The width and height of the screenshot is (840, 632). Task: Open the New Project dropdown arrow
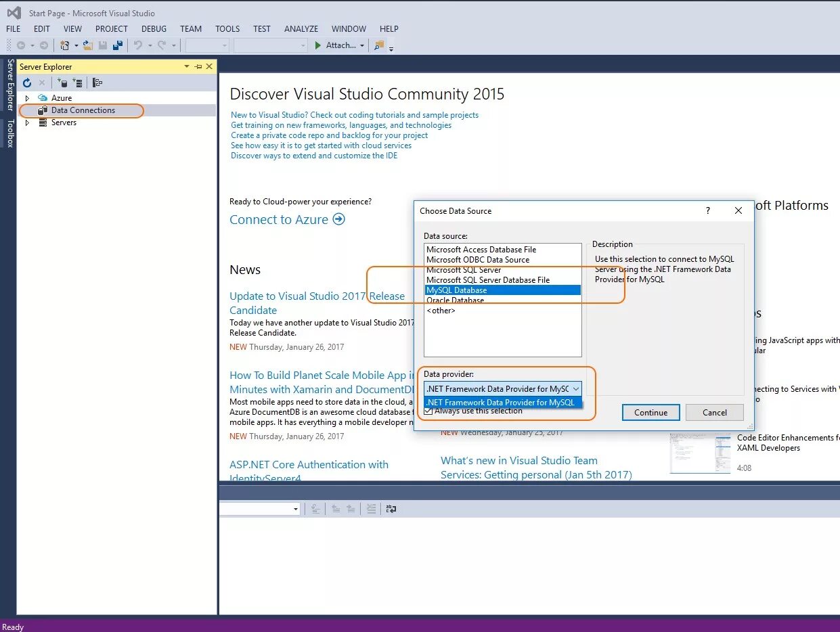(x=76, y=46)
